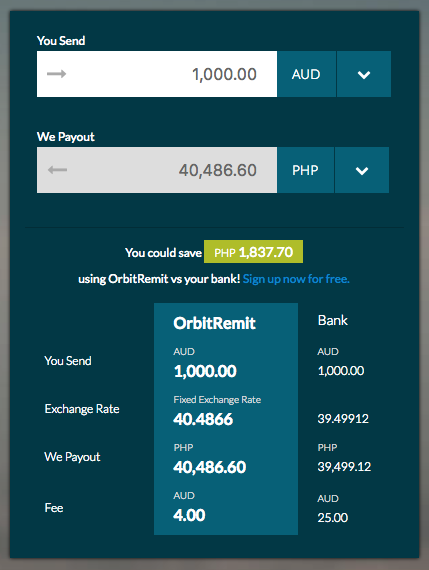The width and height of the screenshot is (429, 570).
Task: Select the AUD currency button
Action: click(306, 74)
